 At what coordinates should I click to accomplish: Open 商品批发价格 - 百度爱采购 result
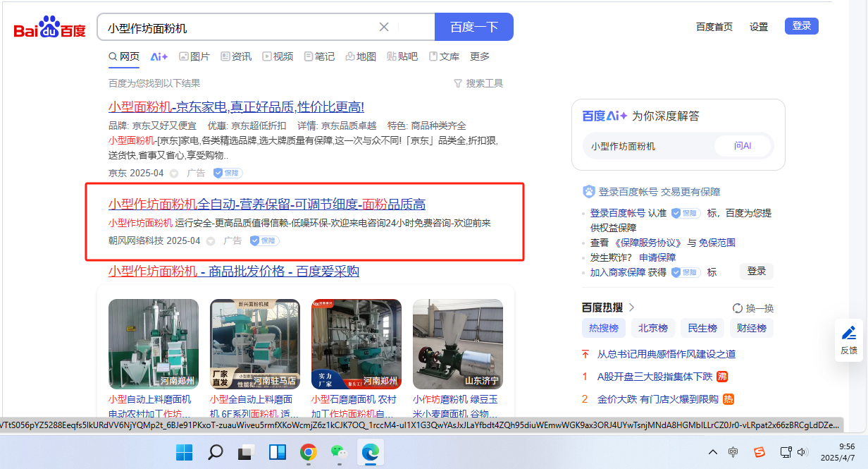[234, 272]
